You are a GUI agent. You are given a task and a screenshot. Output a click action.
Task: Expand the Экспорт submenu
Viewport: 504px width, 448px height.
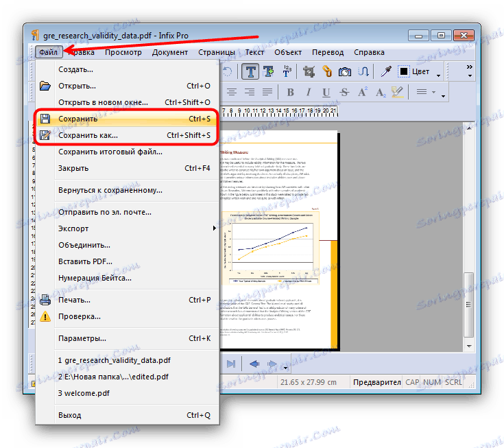128,228
